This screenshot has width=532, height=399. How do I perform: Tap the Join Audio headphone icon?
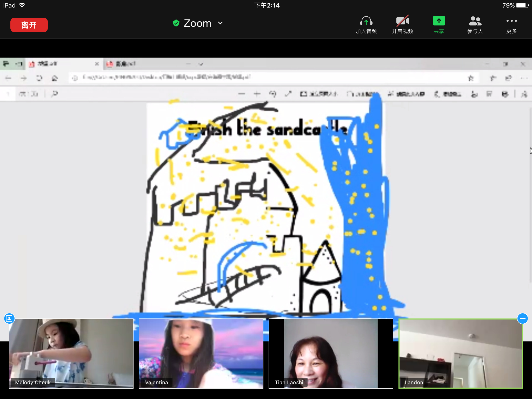click(366, 21)
